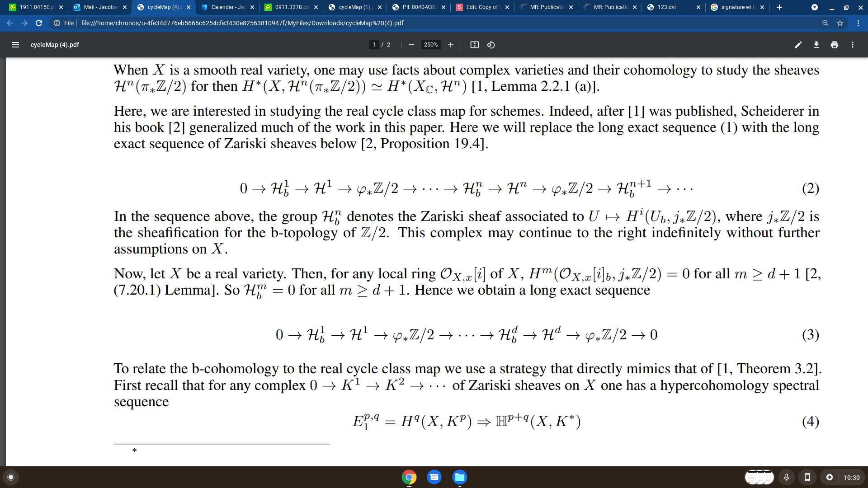Click the fit to page icon

(x=474, y=45)
